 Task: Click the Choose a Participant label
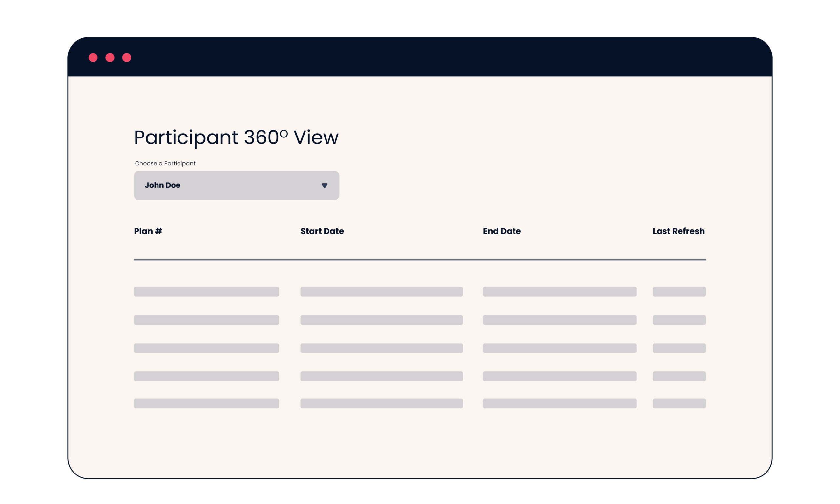(x=165, y=163)
